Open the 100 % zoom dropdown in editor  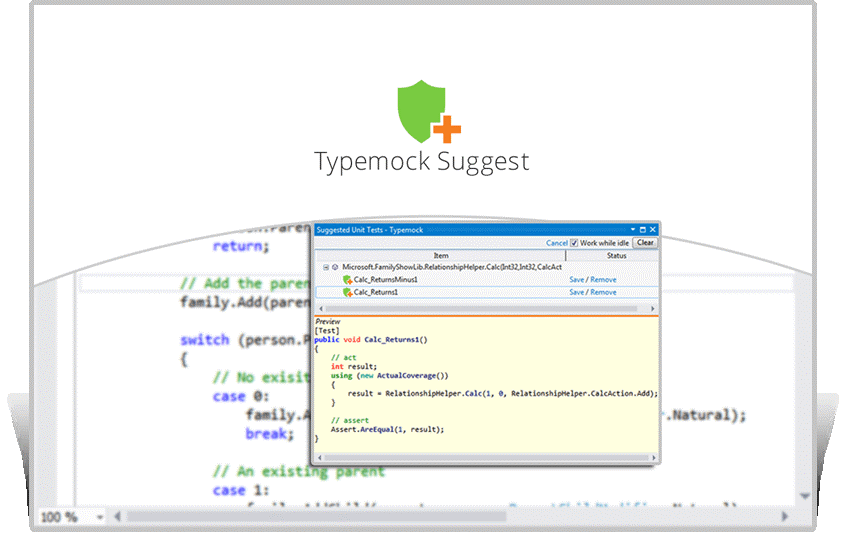pyautogui.click(x=100, y=517)
